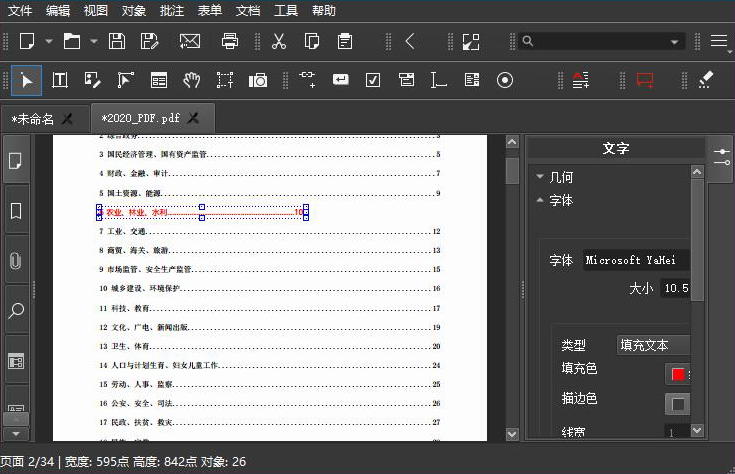Click the font size field showing 10.5
This screenshot has width=735, height=474.
click(675, 288)
